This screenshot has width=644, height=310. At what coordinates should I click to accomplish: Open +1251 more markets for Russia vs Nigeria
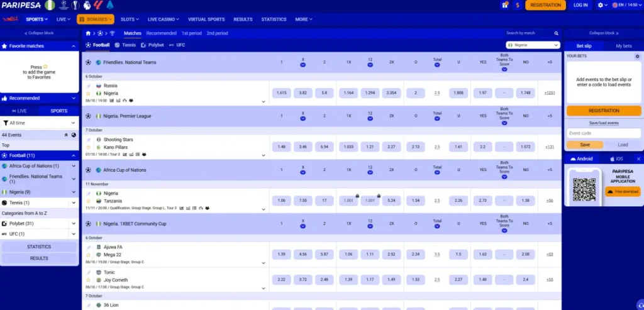(x=550, y=93)
